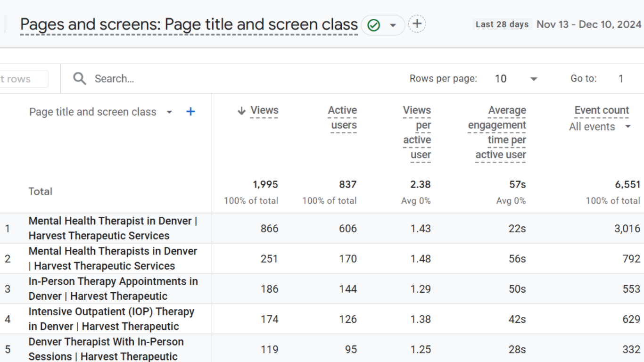Click the total event count 6,551
The height and width of the screenshot is (362, 644).
click(x=627, y=184)
